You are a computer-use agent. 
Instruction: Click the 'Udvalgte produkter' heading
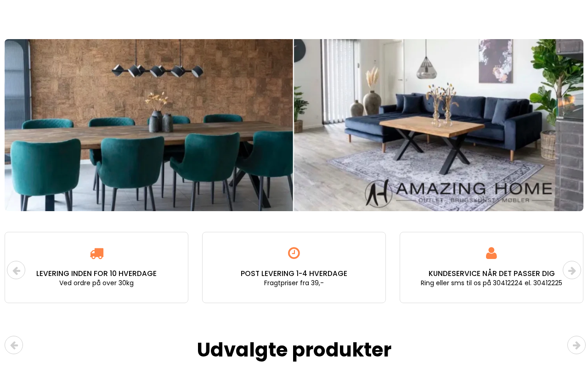[294, 350]
